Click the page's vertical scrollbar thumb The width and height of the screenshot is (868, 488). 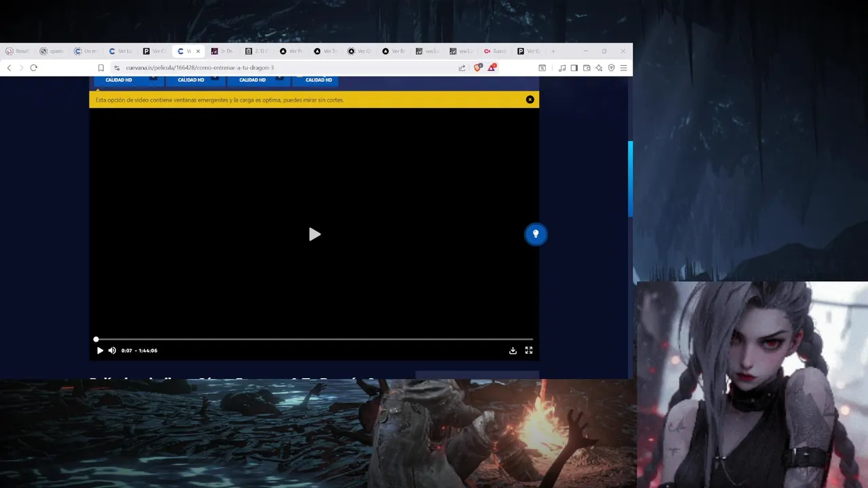tap(631, 179)
